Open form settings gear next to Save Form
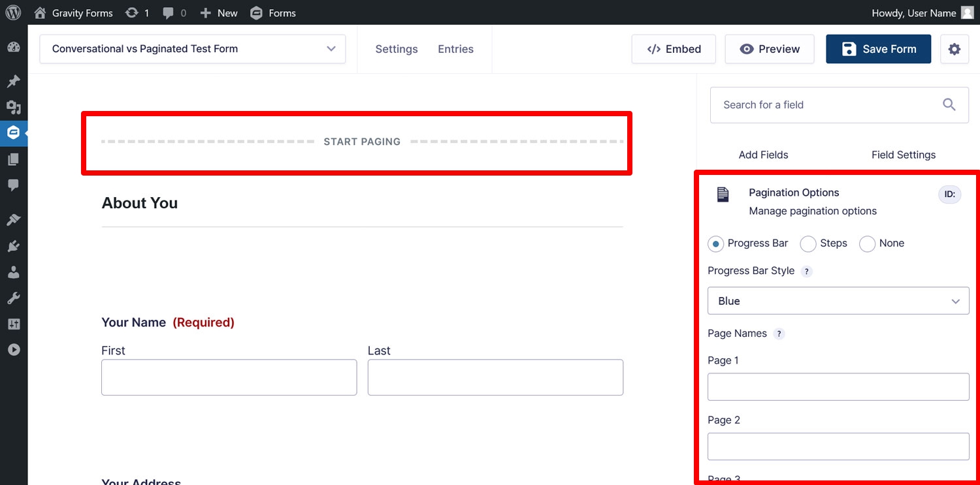Viewport: 980px width, 485px height. click(955, 49)
